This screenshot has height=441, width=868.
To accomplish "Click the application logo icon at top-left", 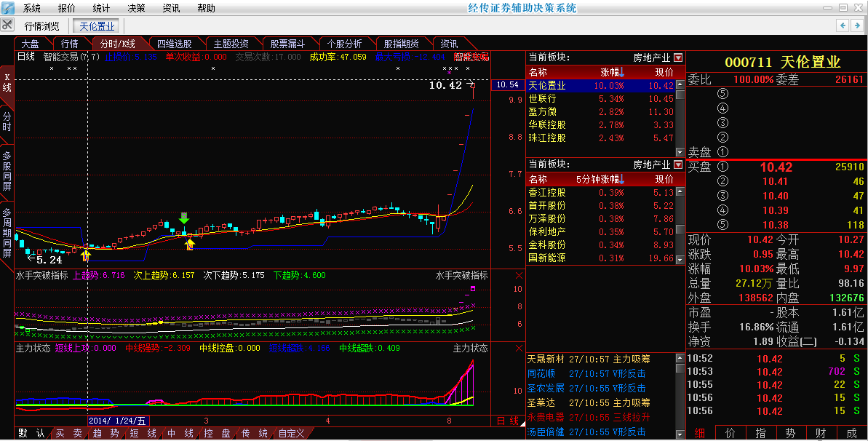I will point(7,8).
